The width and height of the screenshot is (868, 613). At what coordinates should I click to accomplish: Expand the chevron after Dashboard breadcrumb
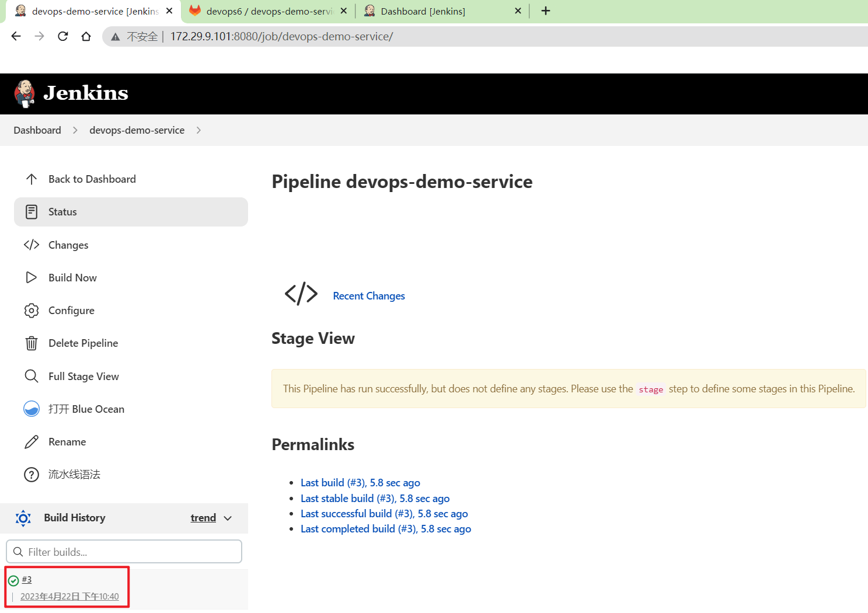(x=75, y=130)
